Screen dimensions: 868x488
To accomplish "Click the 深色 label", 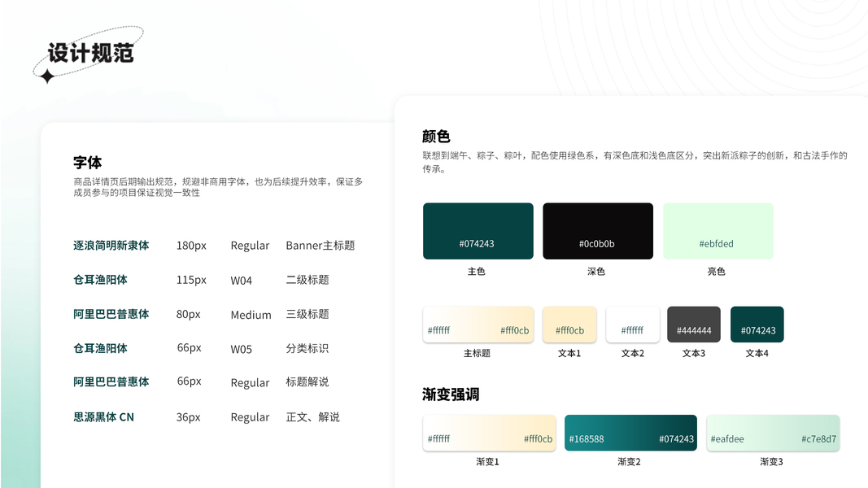I will [x=596, y=271].
